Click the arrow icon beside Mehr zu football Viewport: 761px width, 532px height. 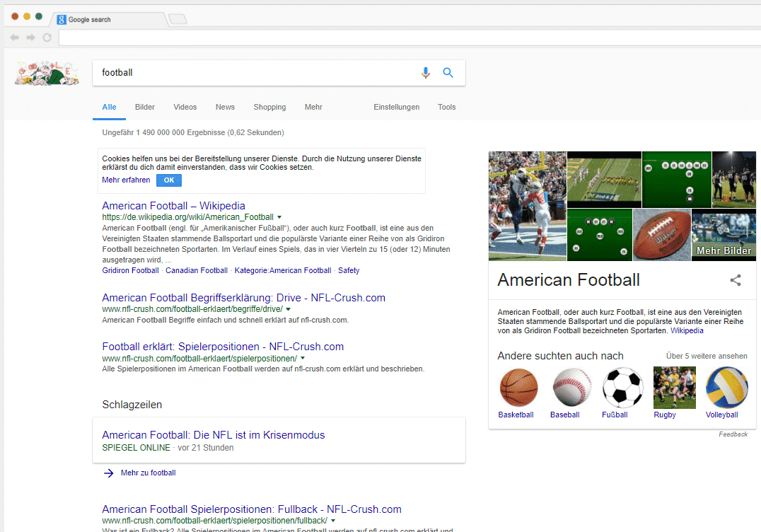point(109,473)
